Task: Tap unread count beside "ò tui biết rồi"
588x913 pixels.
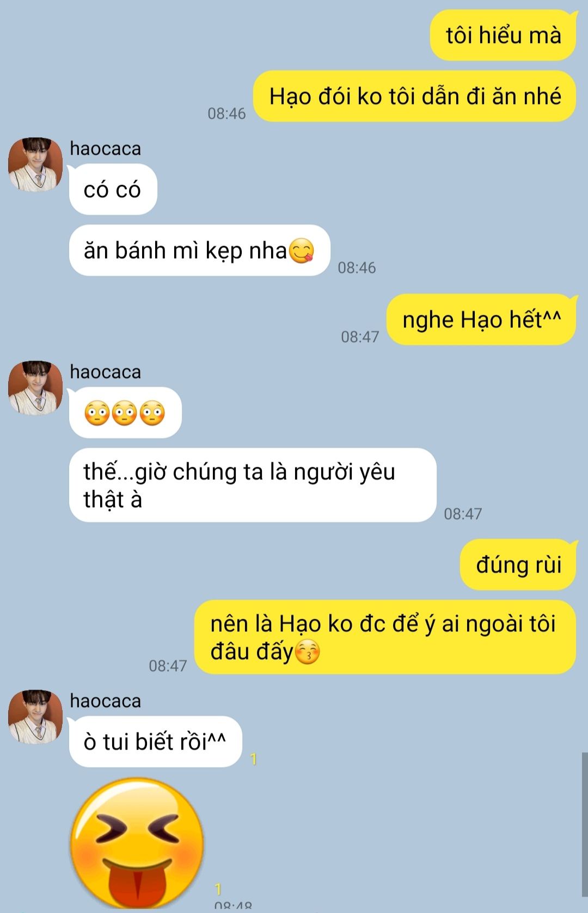Action: coord(253,759)
